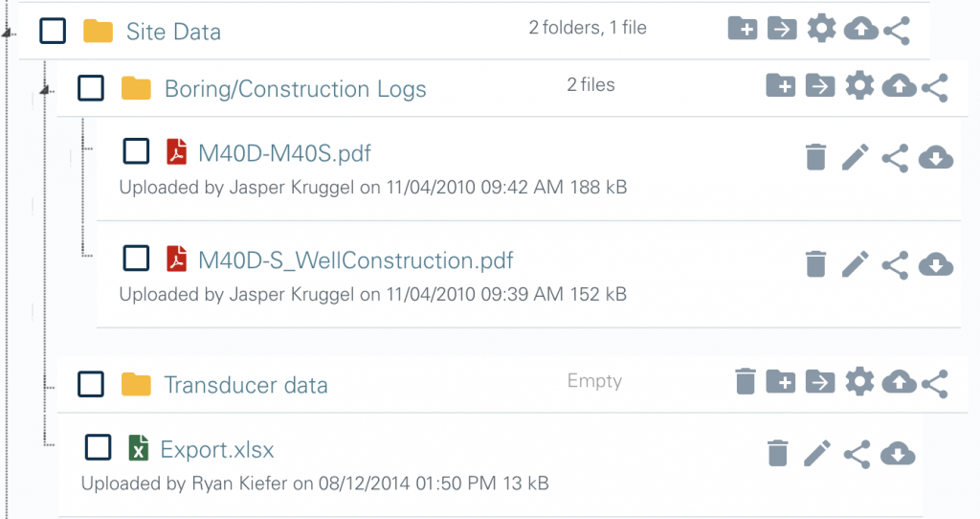Image resolution: width=980 pixels, height=519 pixels.
Task: Move the Transducer data folder
Action: pos(820,383)
